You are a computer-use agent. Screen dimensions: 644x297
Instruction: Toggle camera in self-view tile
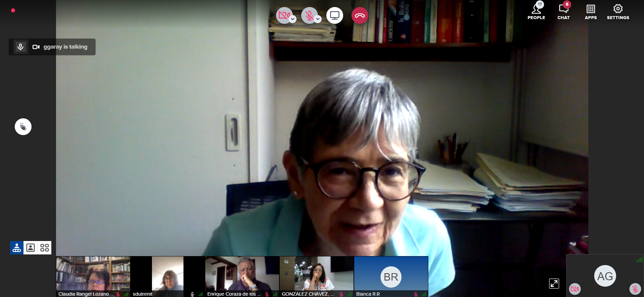[x=575, y=289]
